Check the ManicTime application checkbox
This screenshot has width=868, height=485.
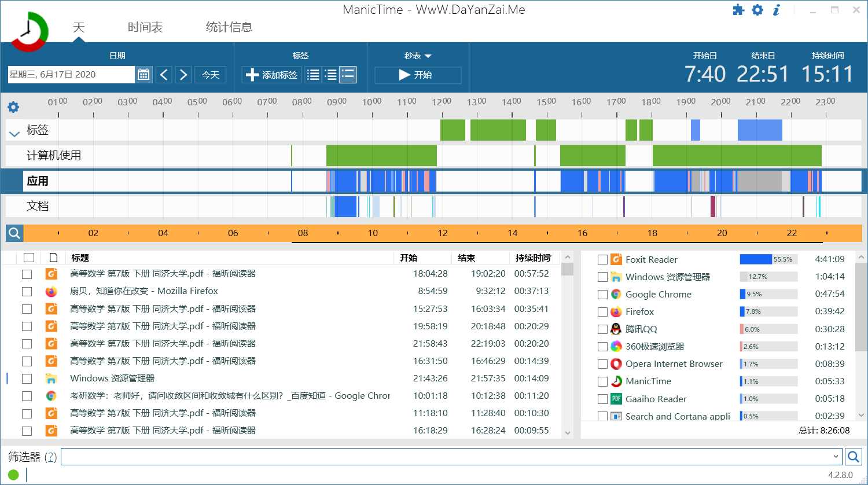(x=602, y=381)
